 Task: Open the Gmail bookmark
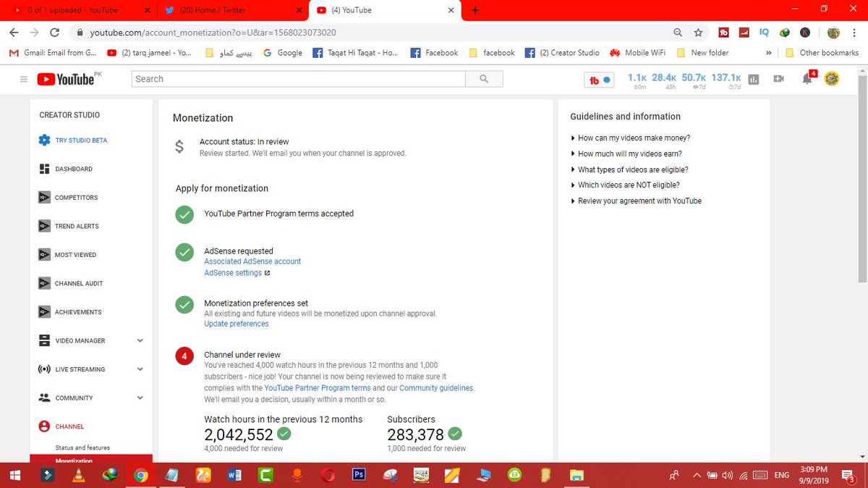pyautogui.click(x=52, y=53)
